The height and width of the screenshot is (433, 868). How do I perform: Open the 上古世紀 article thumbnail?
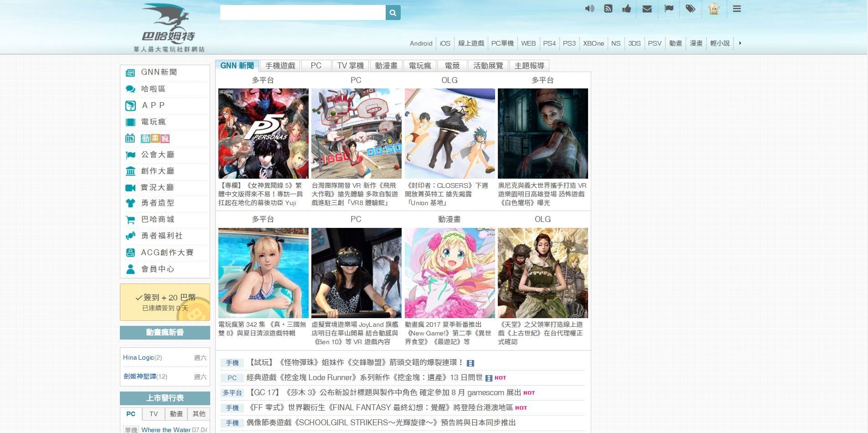(543, 273)
